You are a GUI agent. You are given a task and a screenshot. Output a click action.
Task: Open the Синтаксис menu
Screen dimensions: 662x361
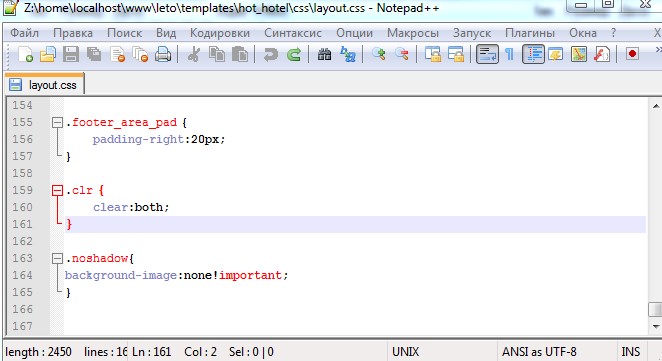[293, 33]
